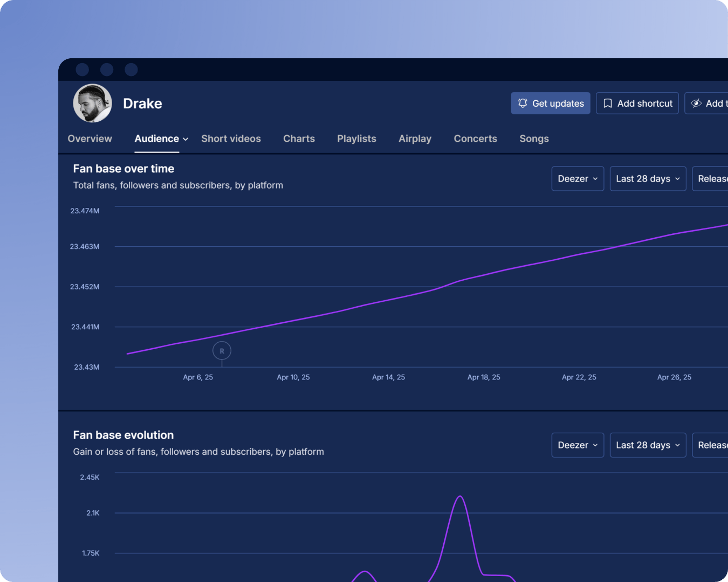728x582 pixels.
Task: Switch to the Songs tab
Action: (x=534, y=138)
